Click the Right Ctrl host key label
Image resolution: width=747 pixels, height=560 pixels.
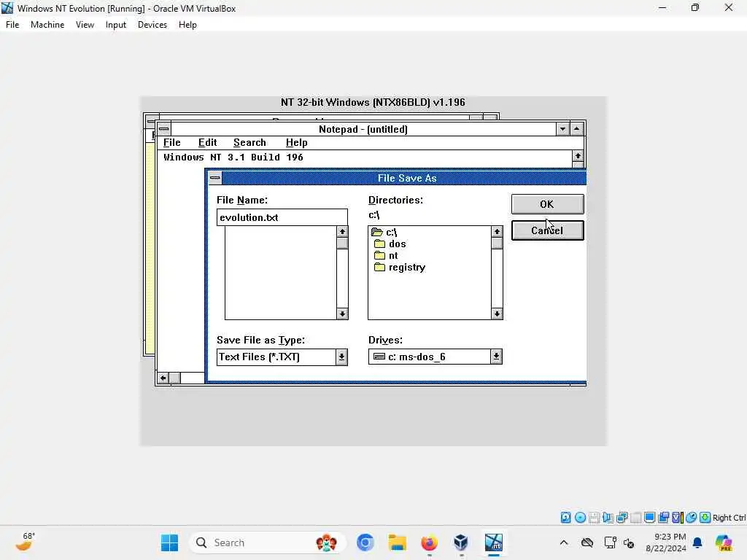[x=729, y=518]
